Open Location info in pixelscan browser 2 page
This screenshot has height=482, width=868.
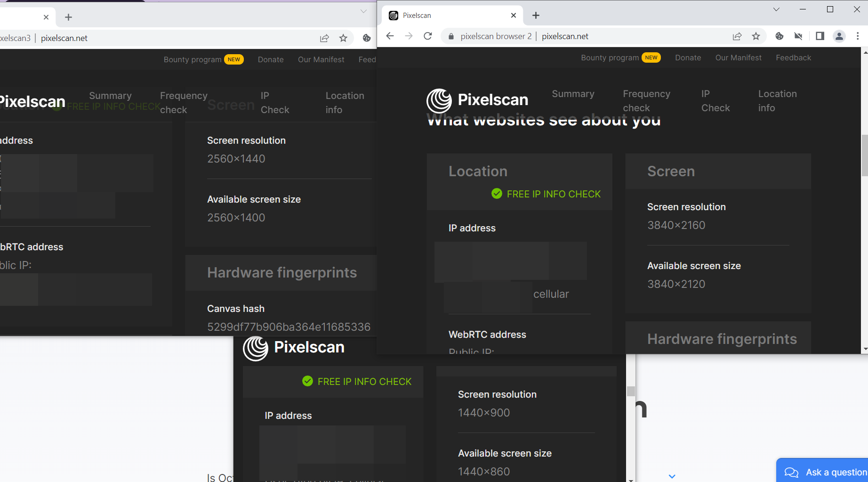tap(777, 101)
